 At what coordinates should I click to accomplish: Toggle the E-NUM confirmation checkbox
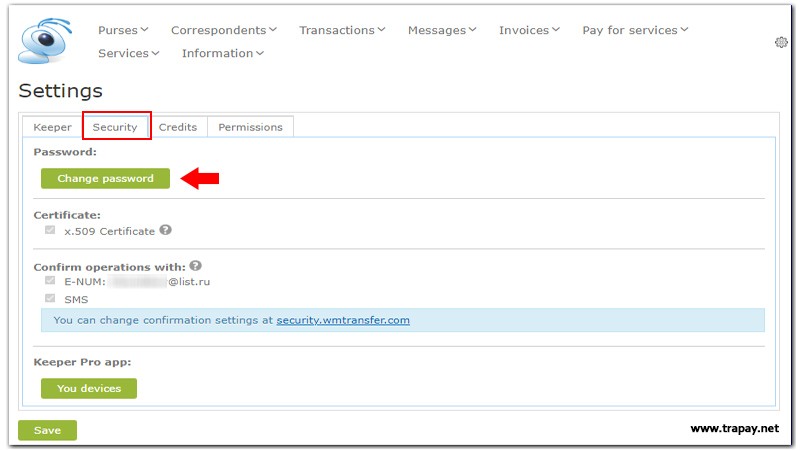(50, 282)
